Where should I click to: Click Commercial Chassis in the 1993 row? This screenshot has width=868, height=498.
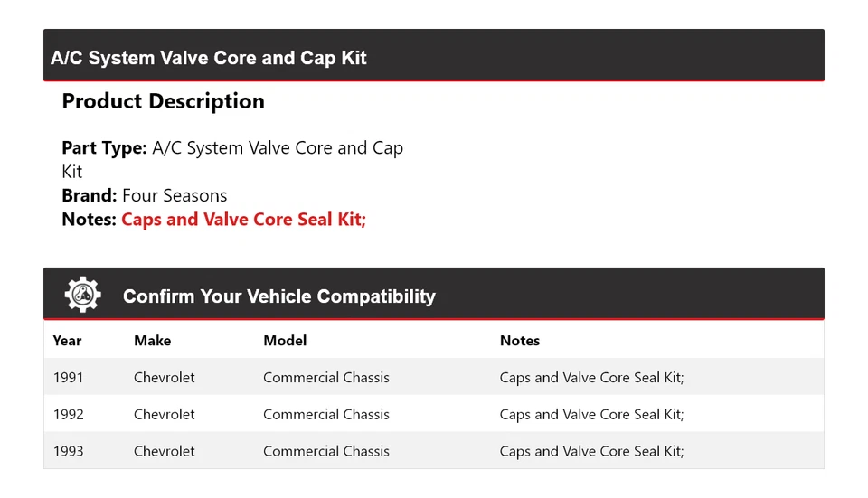(x=325, y=451)
